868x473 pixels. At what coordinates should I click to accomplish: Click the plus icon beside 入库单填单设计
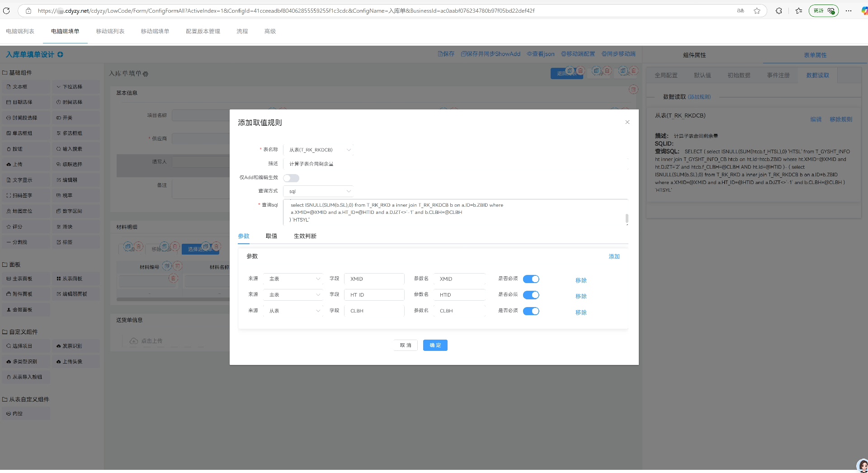(60, 55)
